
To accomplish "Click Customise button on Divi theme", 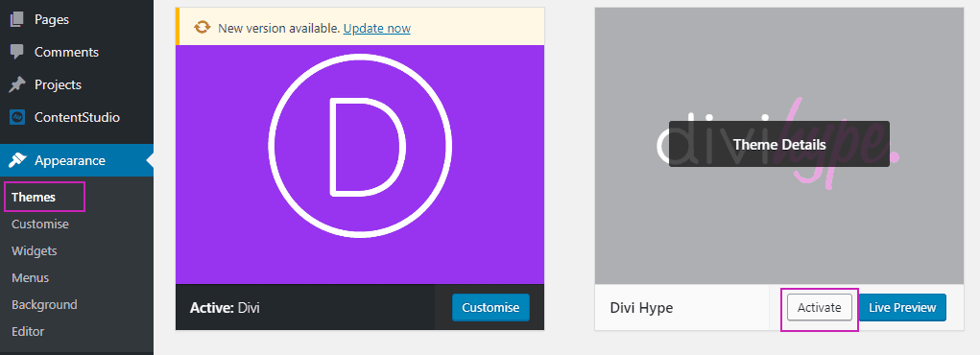I will [x=490, y=307].
